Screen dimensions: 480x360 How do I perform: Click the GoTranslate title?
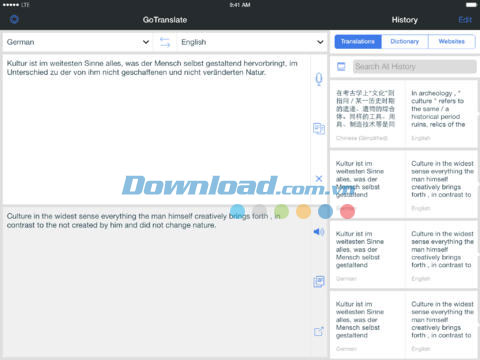click(x=165, y=20)
